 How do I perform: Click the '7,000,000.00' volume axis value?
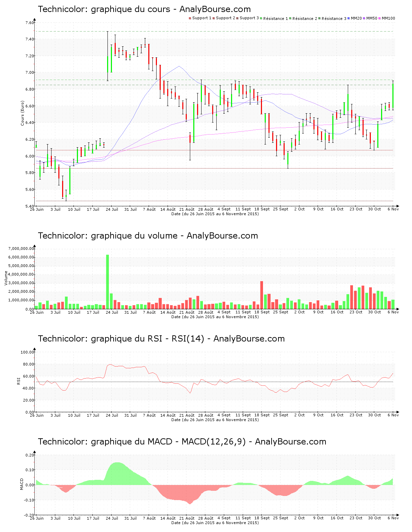click(22, 248)
